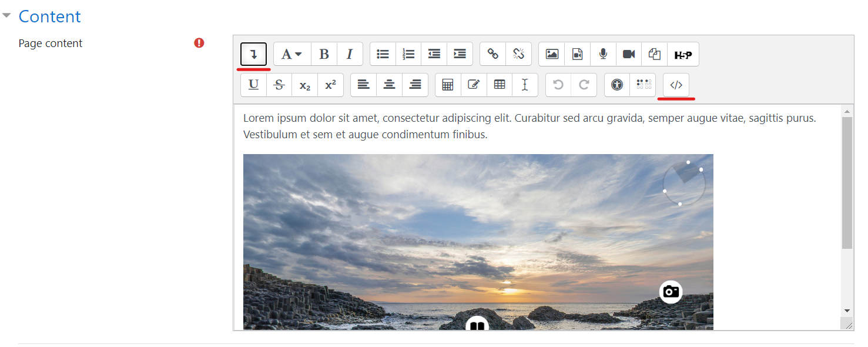Apply superscript formatting

(331, 85)
